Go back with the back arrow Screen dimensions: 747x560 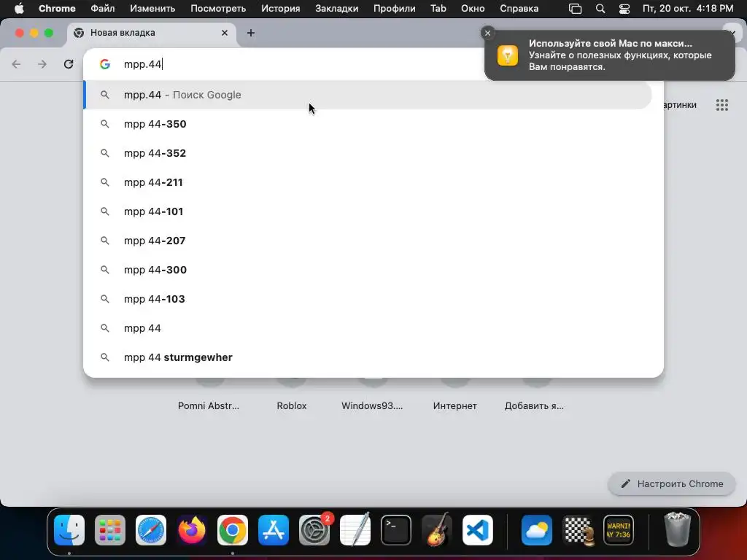point(16,64)
